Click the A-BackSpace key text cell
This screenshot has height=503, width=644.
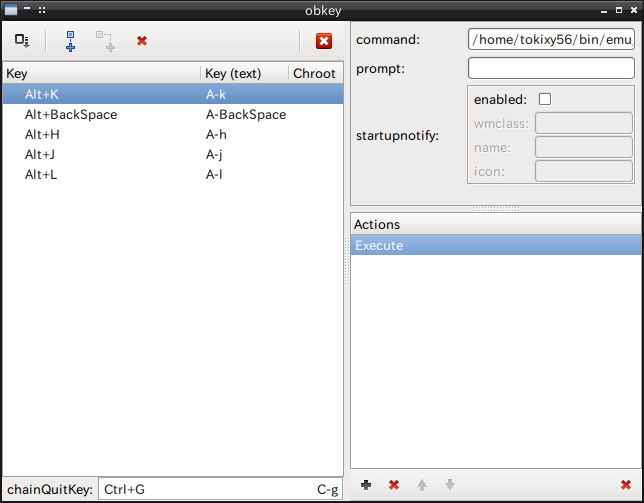coord(246,114)
